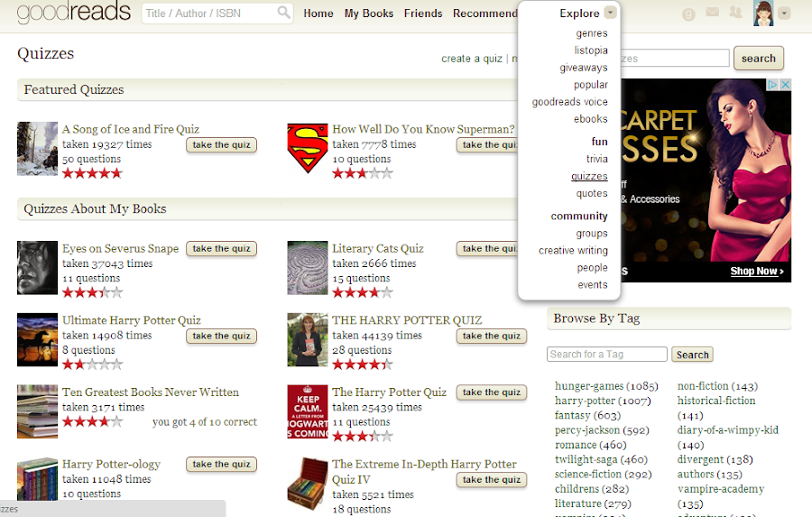
Task: Open How Well Do You Know Superman title
Action: (x=424, y=129)
